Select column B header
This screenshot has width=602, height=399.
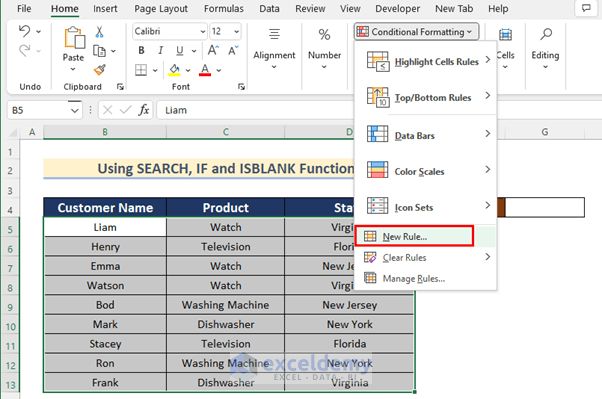coord(105,132)
